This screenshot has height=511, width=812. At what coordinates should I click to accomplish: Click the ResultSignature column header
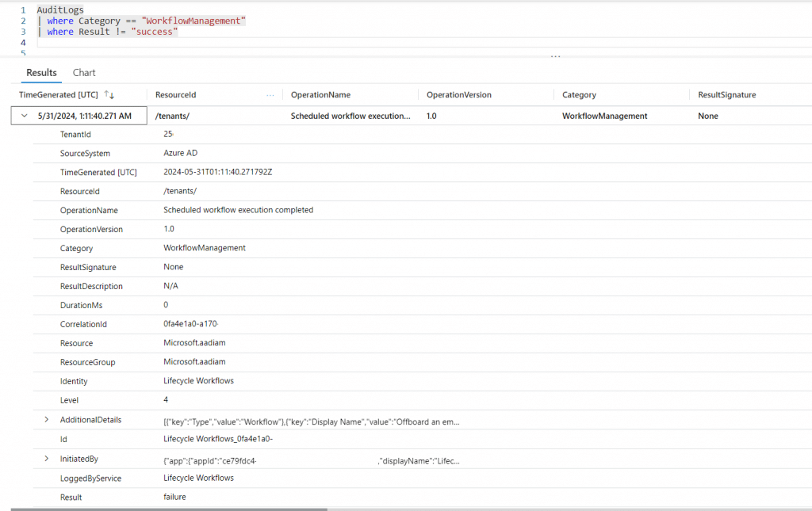[726, 94]
